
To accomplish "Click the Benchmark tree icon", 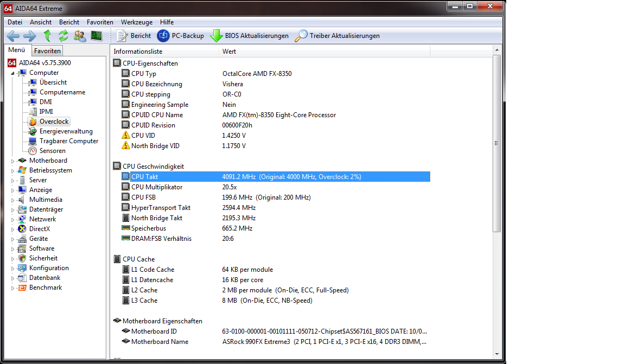I will tap(22, 288).
